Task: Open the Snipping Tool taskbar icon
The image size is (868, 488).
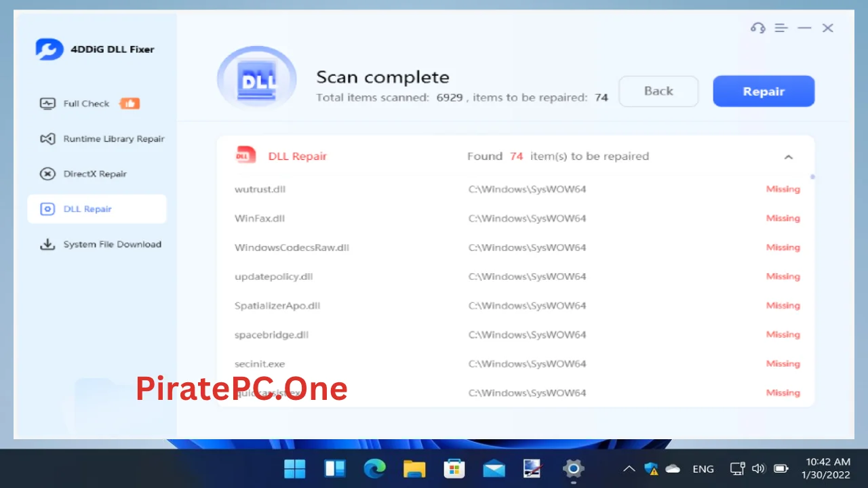Action: tap(534, 468)
